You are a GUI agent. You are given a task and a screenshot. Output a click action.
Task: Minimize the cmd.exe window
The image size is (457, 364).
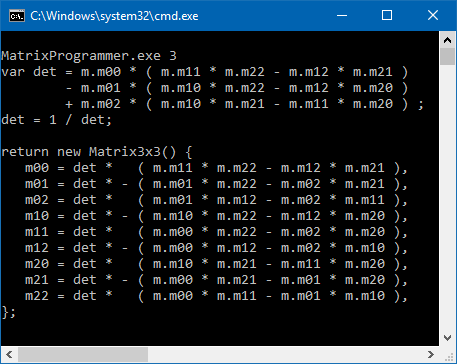[342, 15]
